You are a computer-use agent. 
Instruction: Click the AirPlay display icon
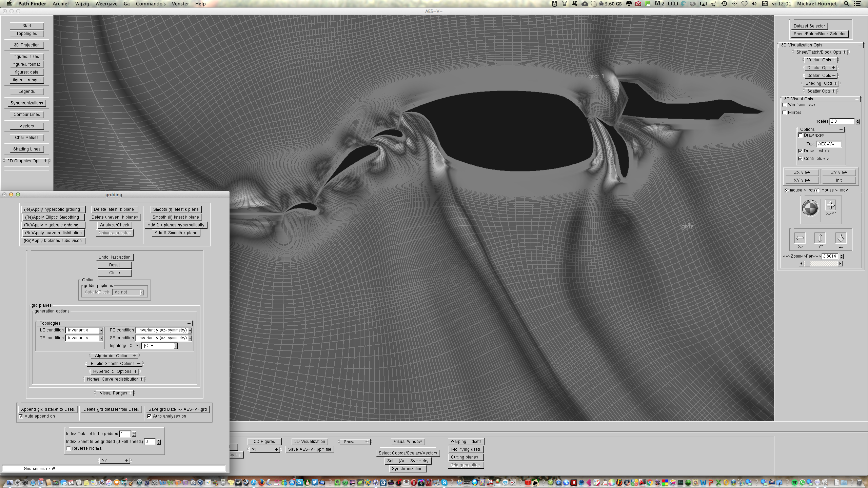(704, 4)
